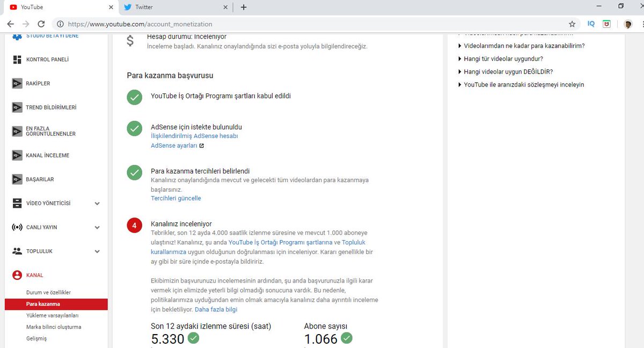Click Tercihleri güncelle link
The image size is (644, 348).
pos(176,198)
